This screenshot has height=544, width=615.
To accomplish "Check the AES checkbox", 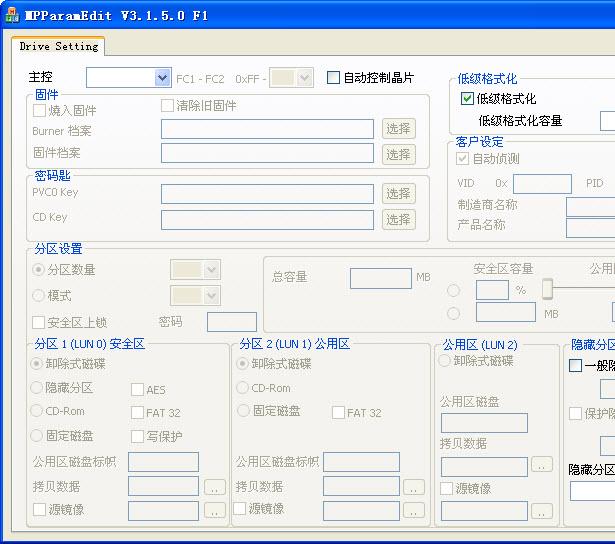I will [137, 389].
